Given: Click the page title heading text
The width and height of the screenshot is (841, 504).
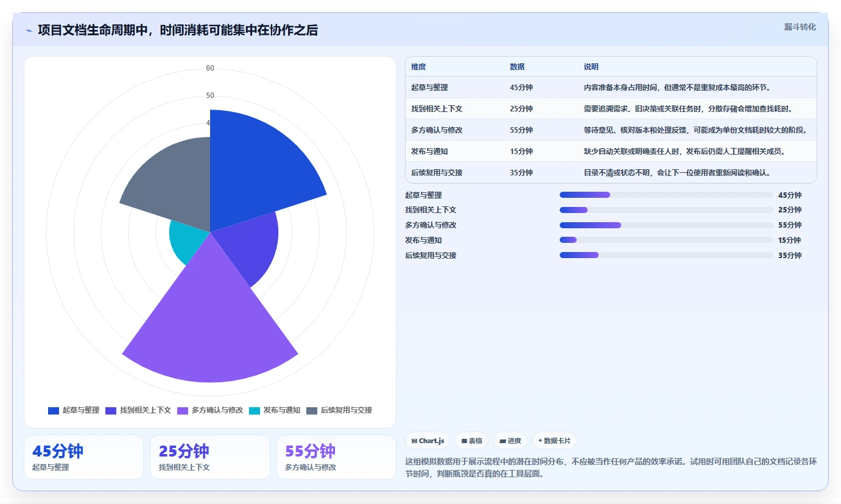Looking at the screenshot, I should tap(178, 30).
